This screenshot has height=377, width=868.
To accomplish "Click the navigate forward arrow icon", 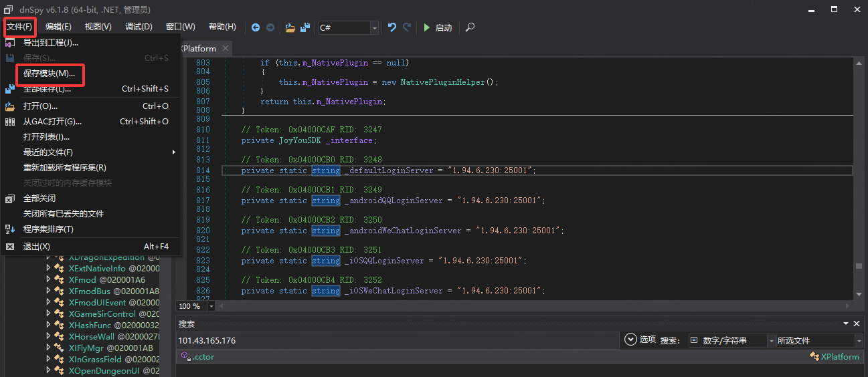I will click(270, 27).
